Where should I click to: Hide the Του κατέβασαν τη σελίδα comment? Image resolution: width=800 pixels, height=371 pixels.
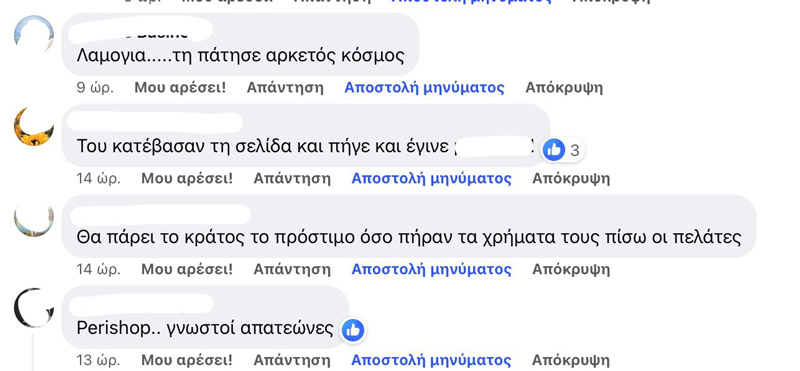(x=571, y=179)
